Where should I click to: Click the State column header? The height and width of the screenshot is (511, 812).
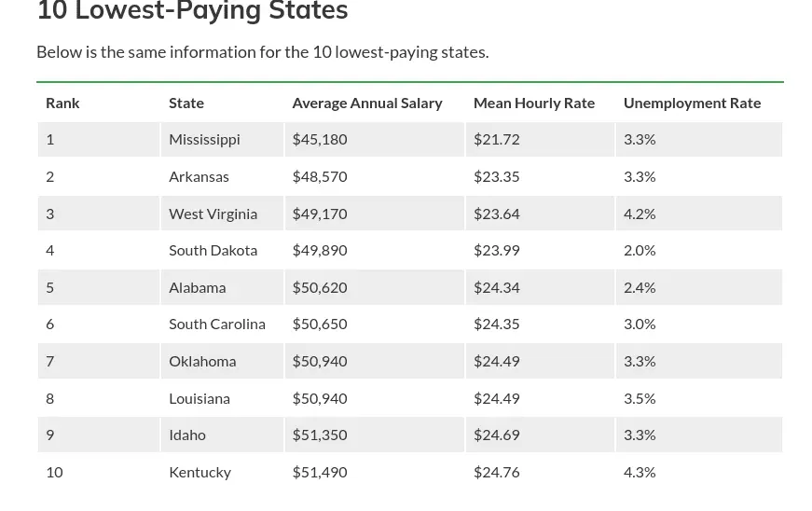pos(186,103)
